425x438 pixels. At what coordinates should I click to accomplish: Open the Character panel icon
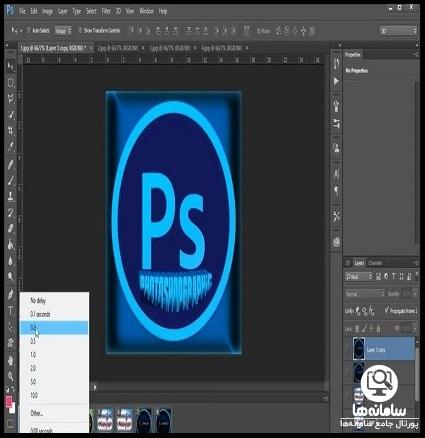[336, 174]
